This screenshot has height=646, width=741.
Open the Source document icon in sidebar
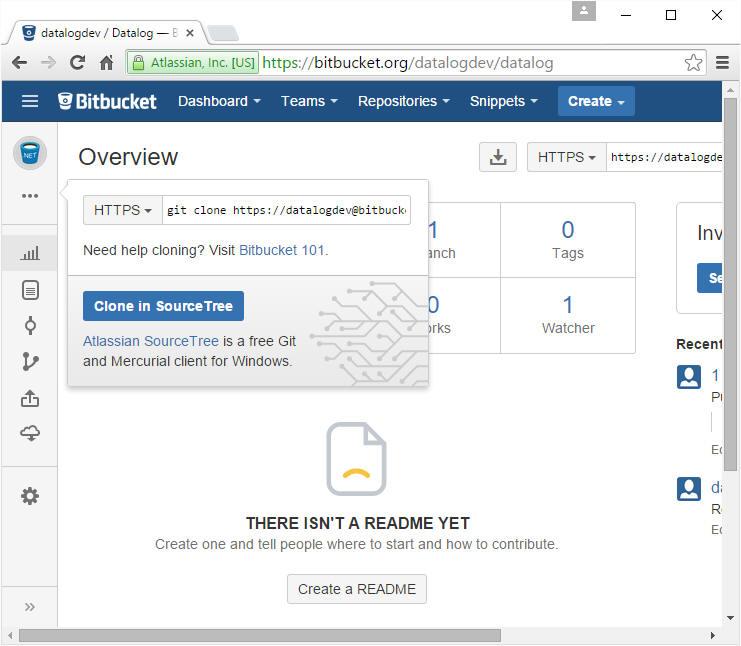(30, 290)
